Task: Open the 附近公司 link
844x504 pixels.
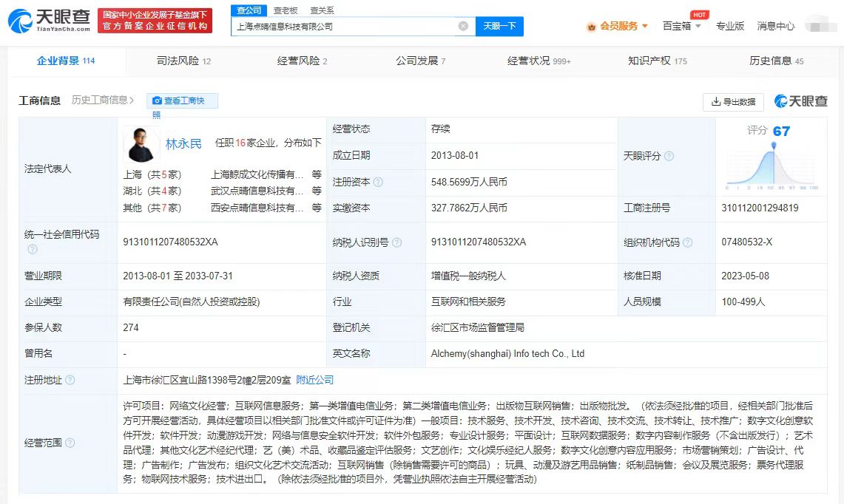Action: (x=315, y=380)
